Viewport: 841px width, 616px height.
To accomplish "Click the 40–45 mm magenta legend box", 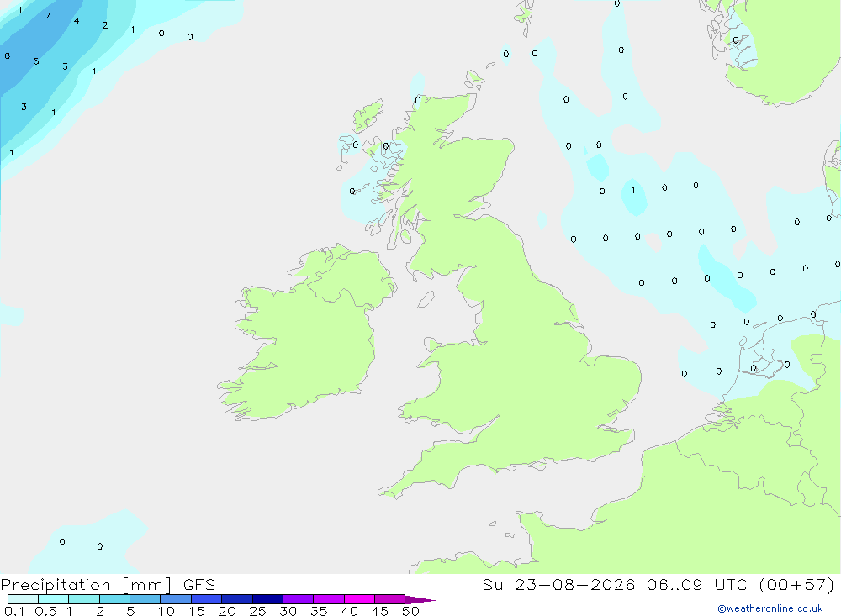I will [359, 599].
